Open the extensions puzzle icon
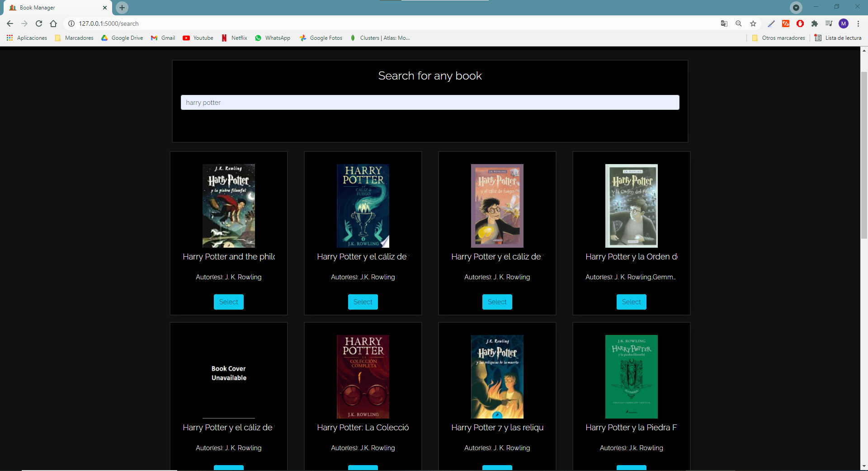This screenshot has height=471, width=868. [x=815, y=24]
